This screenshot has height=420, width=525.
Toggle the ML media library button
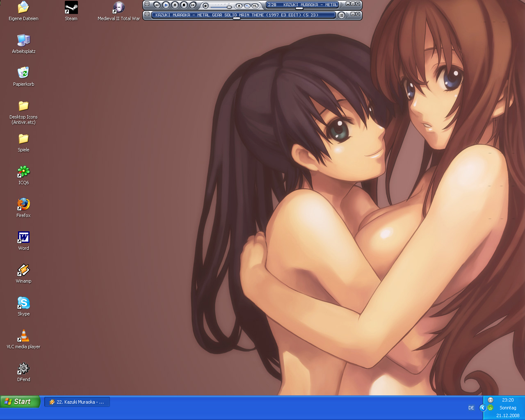255,6
